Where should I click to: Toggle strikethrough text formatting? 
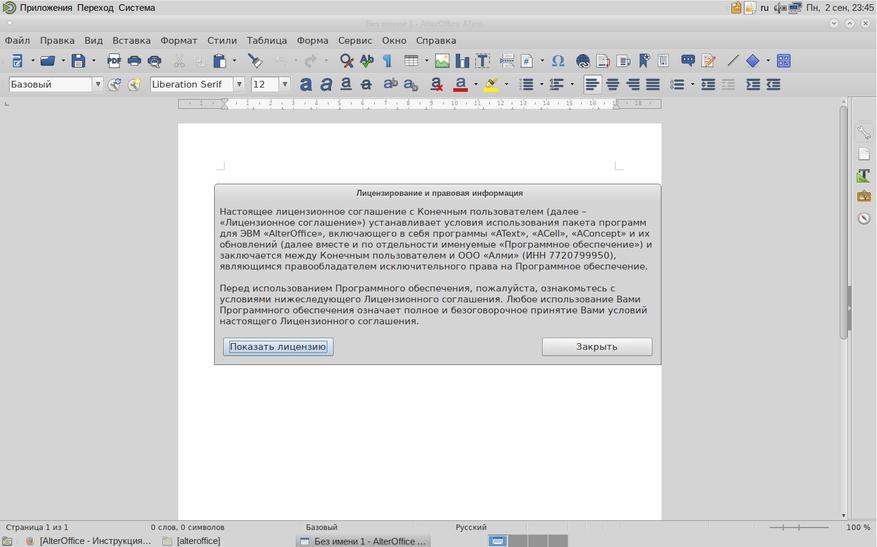[366, 84]
